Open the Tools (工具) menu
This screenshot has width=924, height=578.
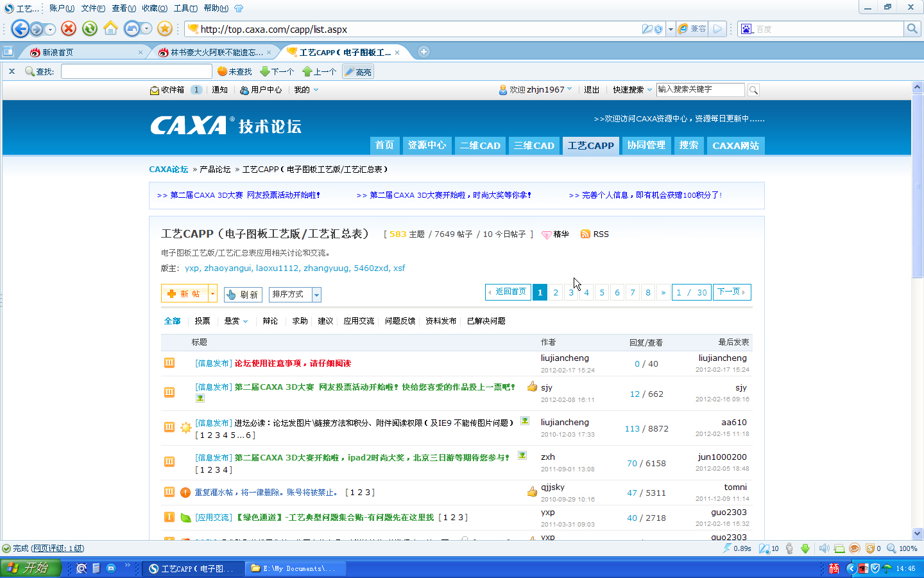tap(185, 8)
